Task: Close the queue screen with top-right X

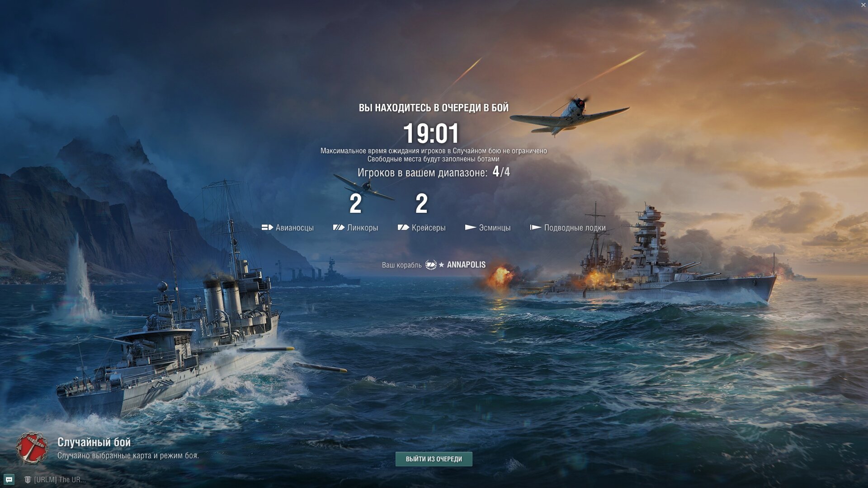Action: click(x=863, y=5)
